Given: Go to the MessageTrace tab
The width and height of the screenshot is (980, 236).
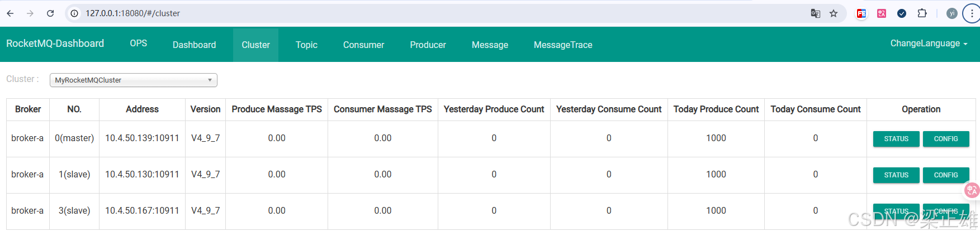Looking at the screenshot, I should pyautogui.click(x=563, y=45).
